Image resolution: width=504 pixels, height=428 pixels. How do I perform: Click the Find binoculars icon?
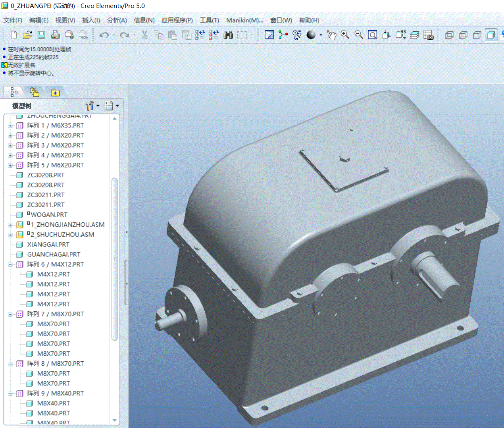click(228, 35)
